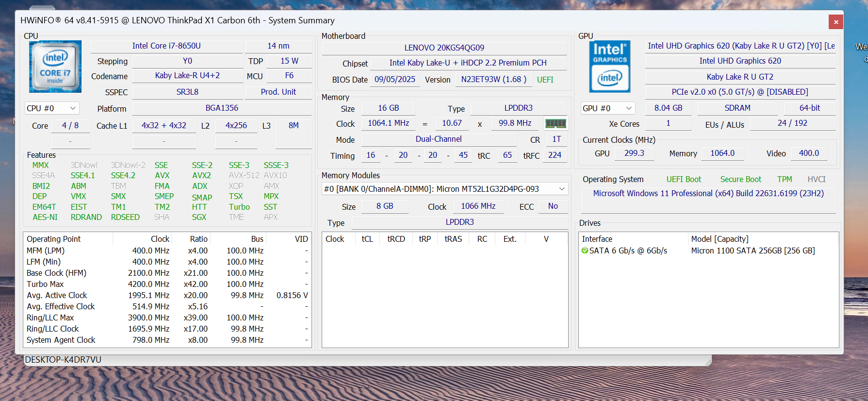Click the HVCI indicator

[x=817, y=180]
